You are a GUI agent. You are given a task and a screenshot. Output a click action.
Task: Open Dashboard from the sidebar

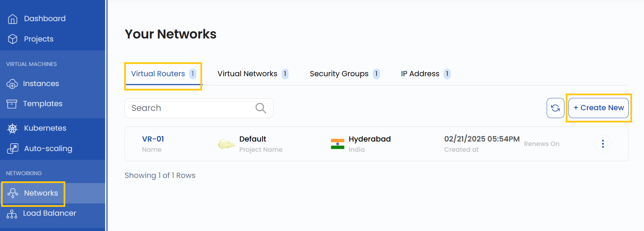pos(45,19)
